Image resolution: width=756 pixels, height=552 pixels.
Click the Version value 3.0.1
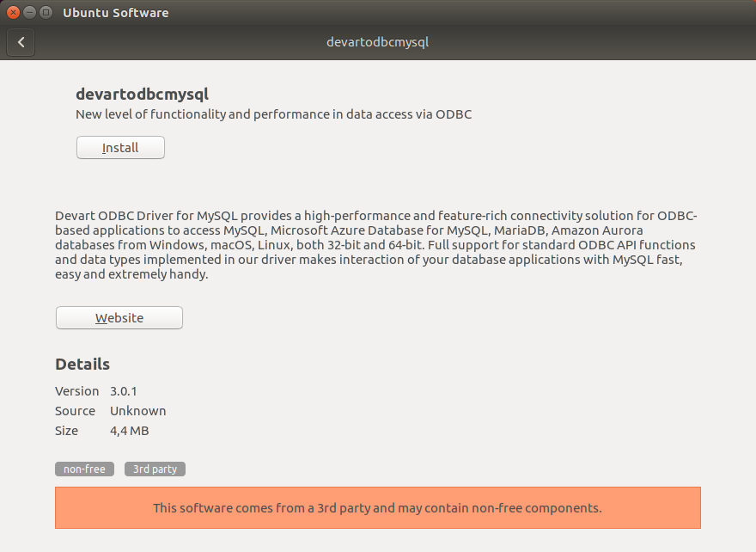123,391
